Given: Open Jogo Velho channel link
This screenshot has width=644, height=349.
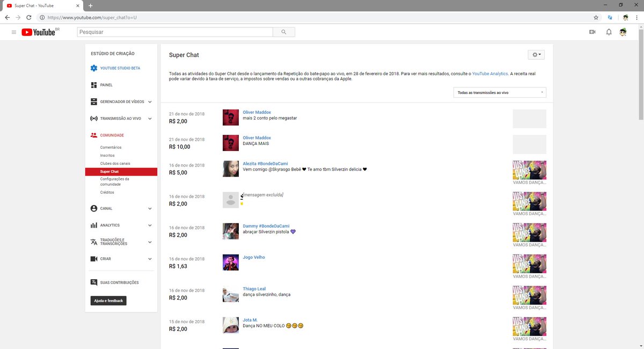Looking at the screenshot, I should coord(254,257).
